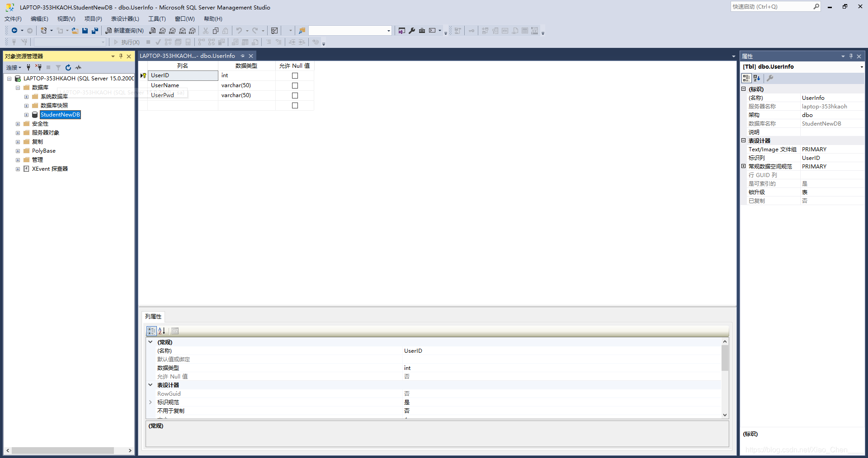Expand the 标识规范 property
868x458 pixels.
coord(151,402)
